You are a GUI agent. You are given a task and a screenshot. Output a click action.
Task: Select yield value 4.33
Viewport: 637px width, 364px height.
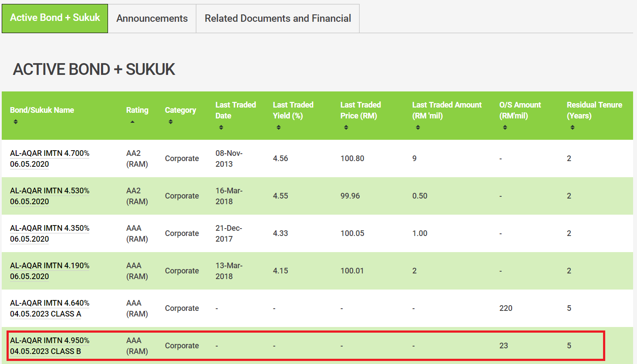[280, 233]
